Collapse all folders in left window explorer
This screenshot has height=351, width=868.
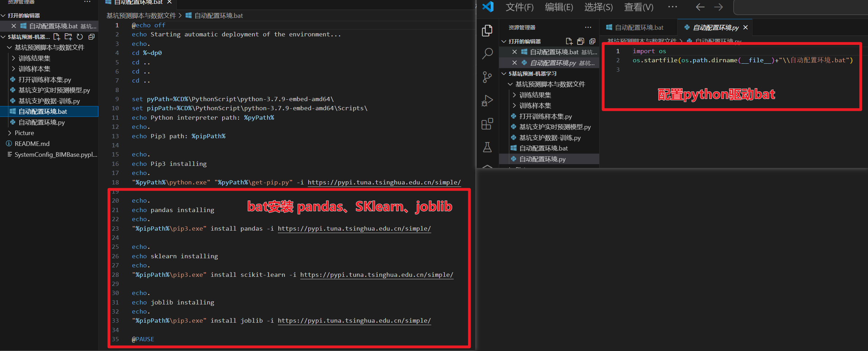pyautogui.click(x=91, y=37)
